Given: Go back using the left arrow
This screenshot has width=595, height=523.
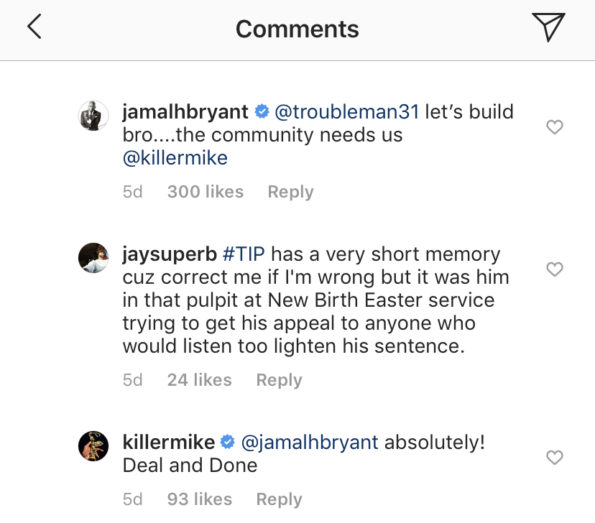Looking at the screenshot, I should 34,27.
